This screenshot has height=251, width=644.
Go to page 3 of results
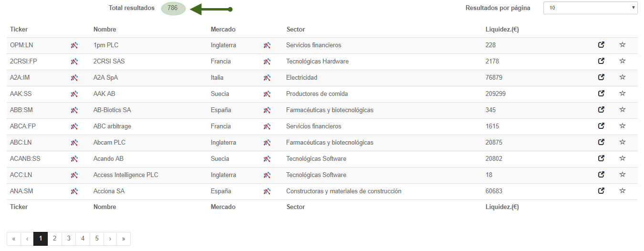(x=69, y=239)
